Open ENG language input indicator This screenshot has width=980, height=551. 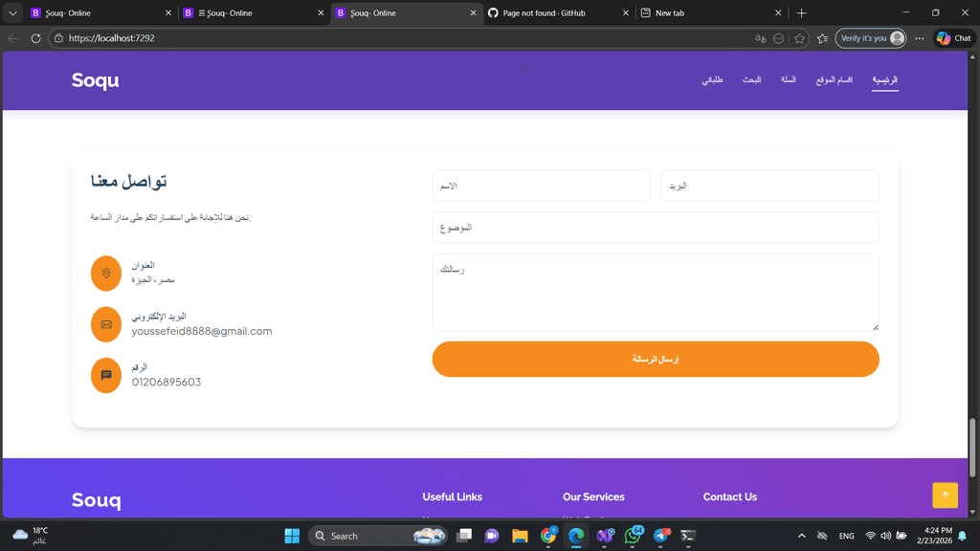(x=846, y=536)
